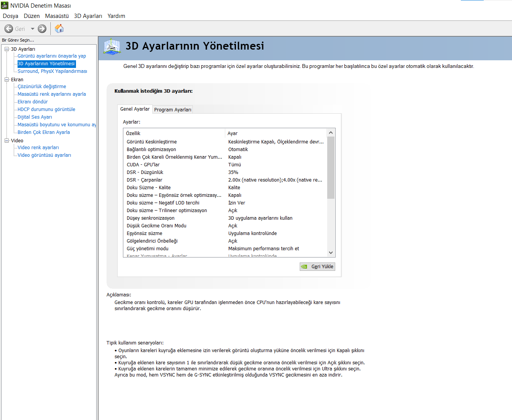The height and width of the screenshot is (420, 512).
Task: Open the Düzen menu
Action: tap(32, 16)
